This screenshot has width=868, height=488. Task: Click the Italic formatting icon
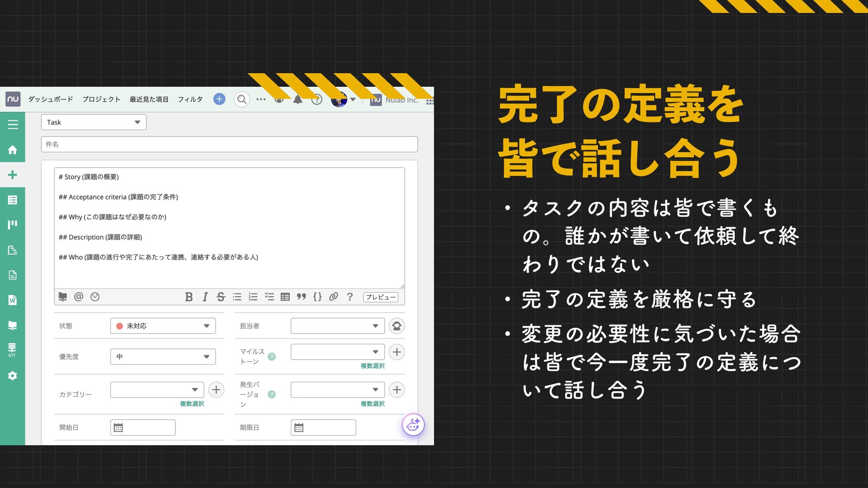tap(205, 297)
